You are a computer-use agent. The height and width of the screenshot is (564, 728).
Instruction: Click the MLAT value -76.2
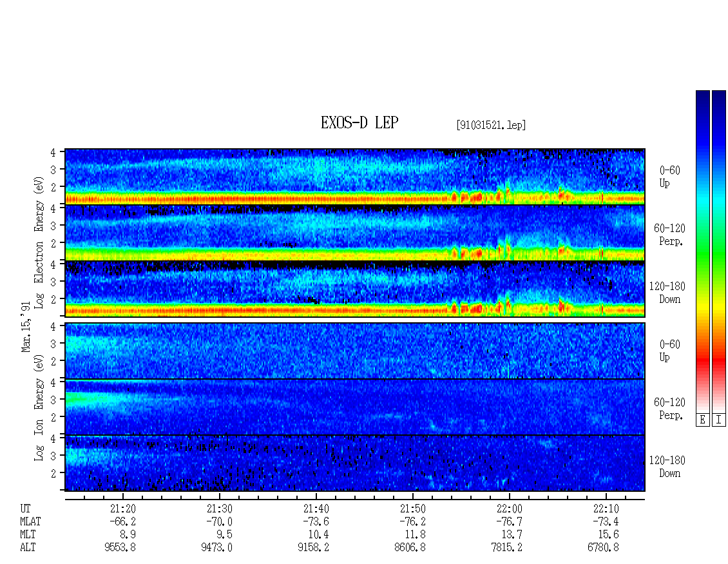click(x=412, y=521)
